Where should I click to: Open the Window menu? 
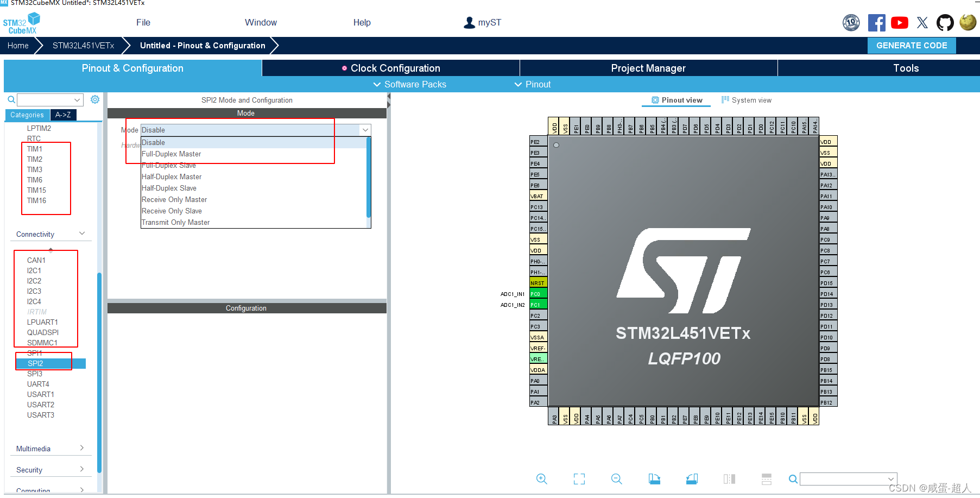[261, 22]
